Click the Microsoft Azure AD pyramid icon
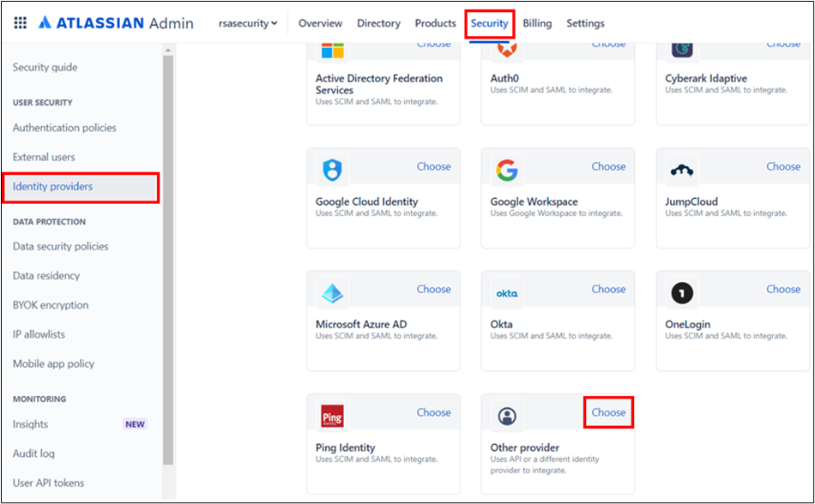The width and height of the screenshot is (815, 504). (x=332, y=293)
